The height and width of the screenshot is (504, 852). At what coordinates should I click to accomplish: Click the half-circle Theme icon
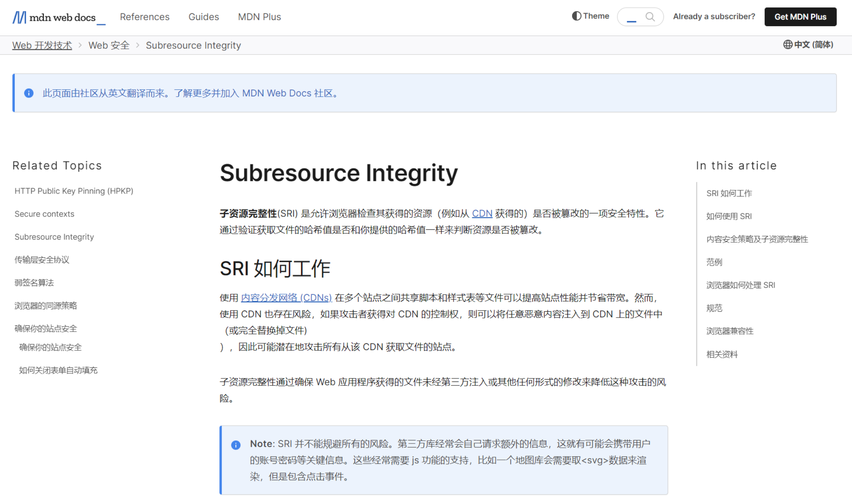point(576,16)
